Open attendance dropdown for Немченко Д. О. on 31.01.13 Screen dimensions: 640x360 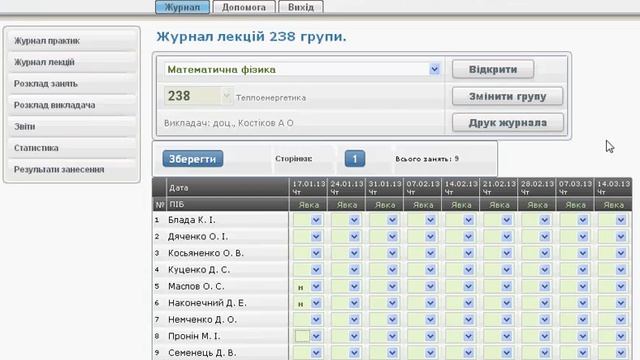[x=392, y=320]
